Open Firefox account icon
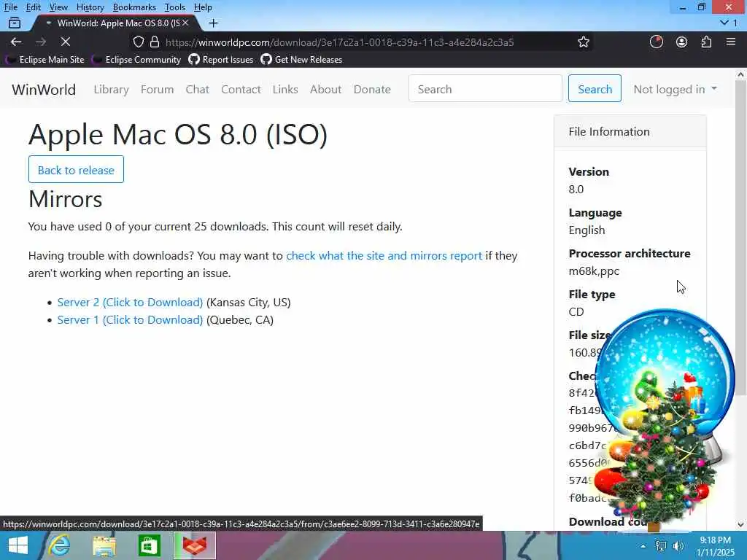This screenshot has height=560, width=747. click(x=682, y=42)
